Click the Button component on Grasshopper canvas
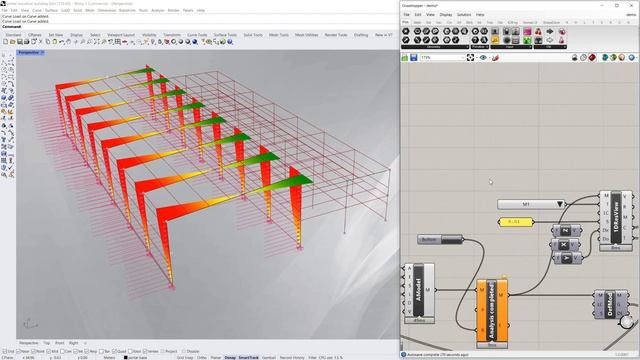This screenshot has width=640, height=360. click(440, 240)
